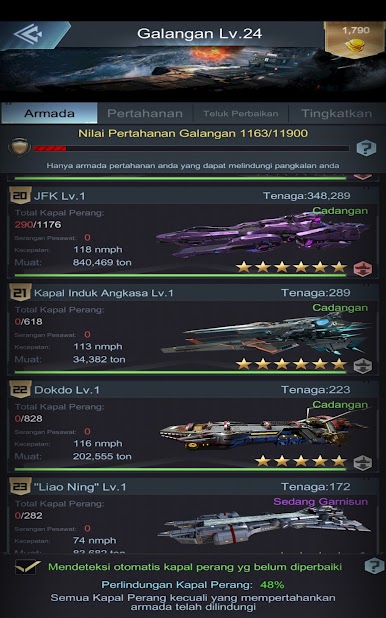Toggle Mendeteksi otomatis kapal perang checkbox
The height and width of the screenshot is (618, 386).
(x=27, y=567)
